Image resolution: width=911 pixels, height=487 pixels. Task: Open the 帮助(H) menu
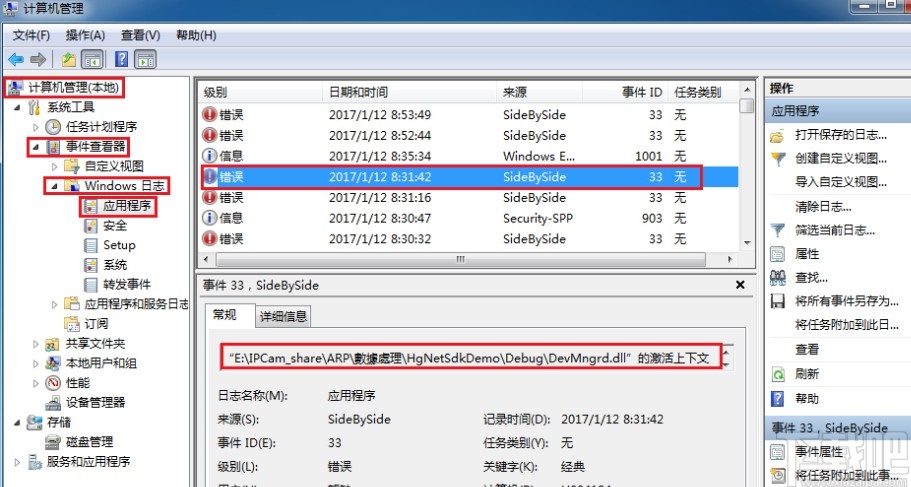196,35
